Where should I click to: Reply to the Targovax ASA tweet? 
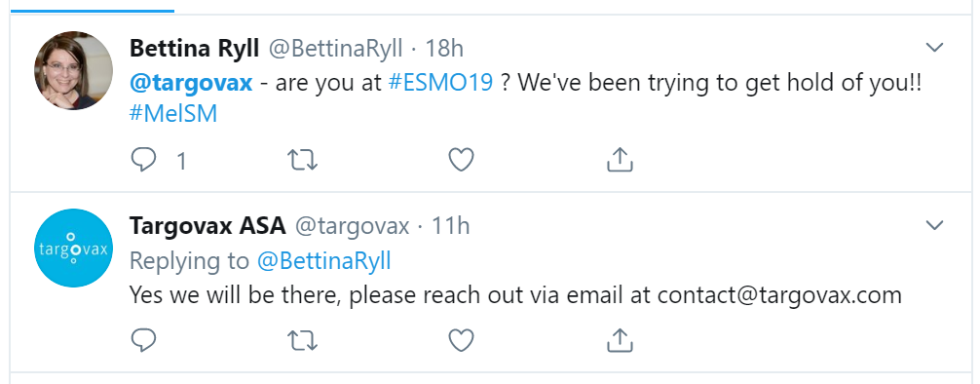coord(144,340)
